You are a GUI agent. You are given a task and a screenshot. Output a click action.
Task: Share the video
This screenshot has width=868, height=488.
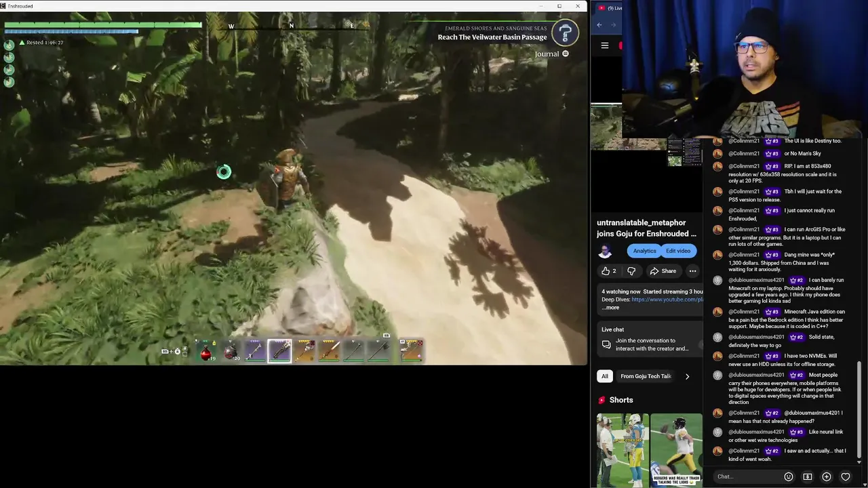coord(663,271)
